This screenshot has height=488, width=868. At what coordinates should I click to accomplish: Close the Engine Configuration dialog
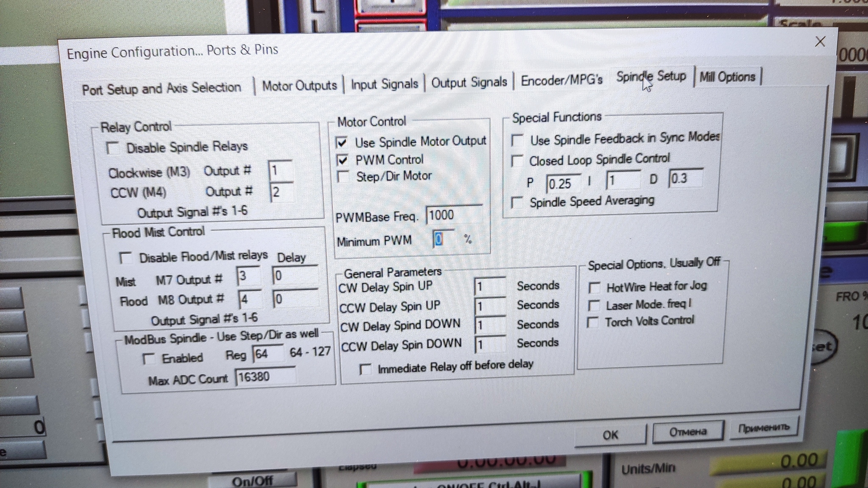820,42
